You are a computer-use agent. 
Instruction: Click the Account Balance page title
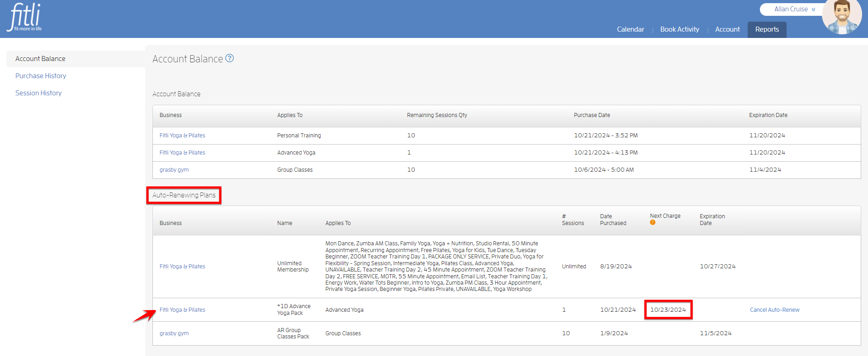pyautogui.click(x=187, y=59)
